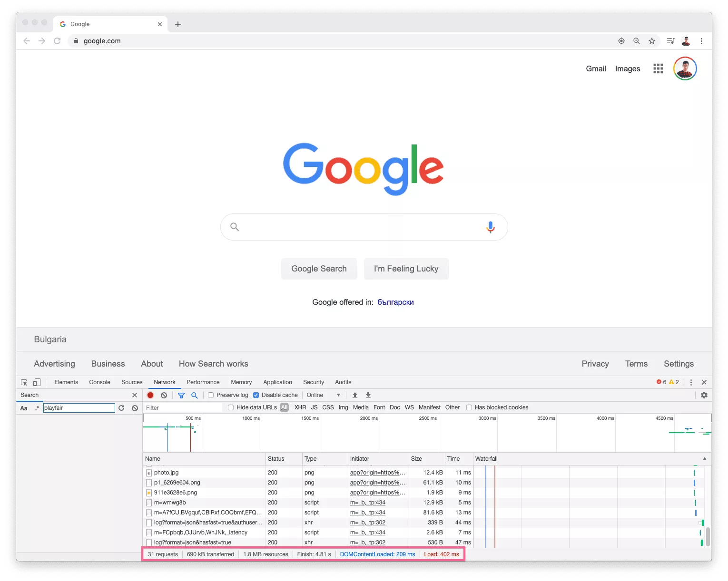The image size is (728, 581).
Task: Open DevTools three-dot customize menu
Action: [691, 382]
